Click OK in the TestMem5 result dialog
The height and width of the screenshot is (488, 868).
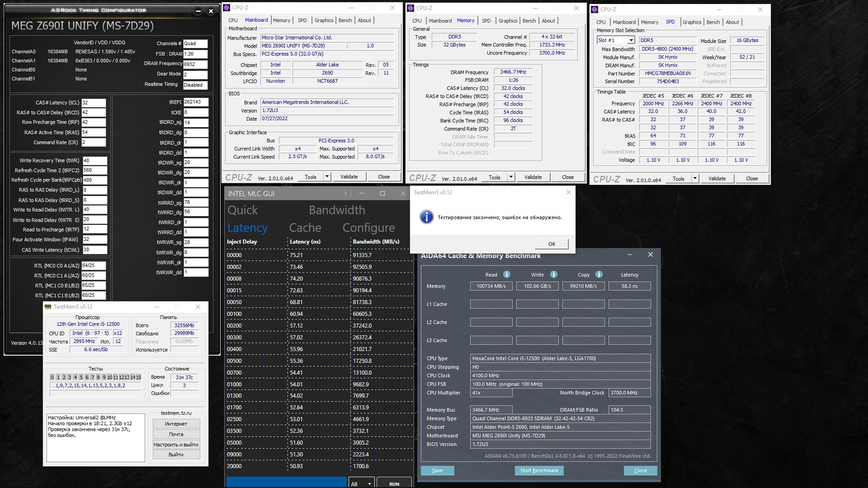click(552, 244)
